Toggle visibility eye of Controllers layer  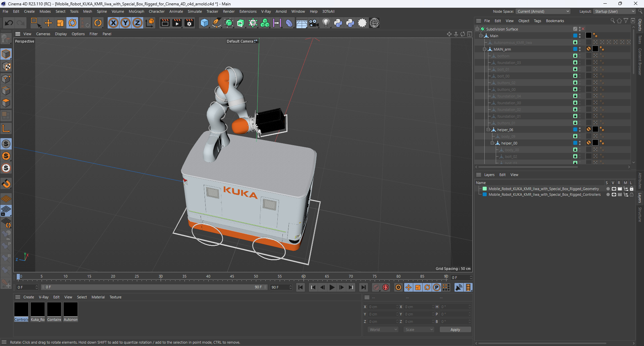coord(614,194)
